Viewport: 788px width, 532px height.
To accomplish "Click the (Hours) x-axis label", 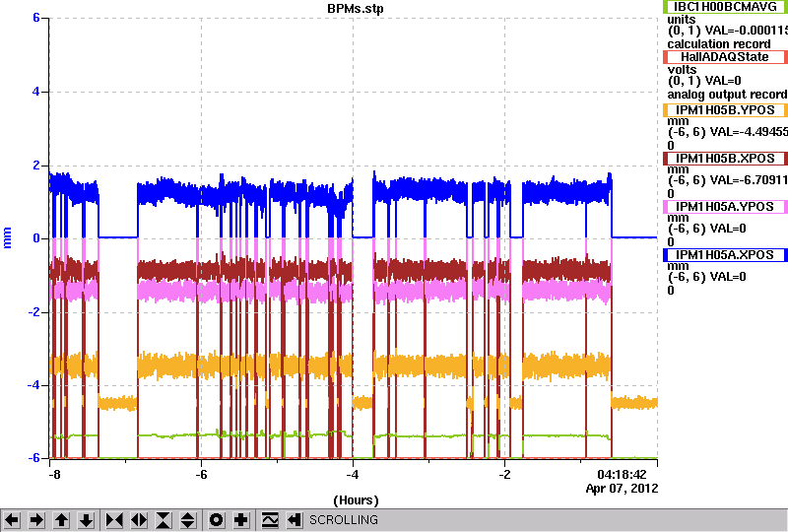I will [356, 500].
